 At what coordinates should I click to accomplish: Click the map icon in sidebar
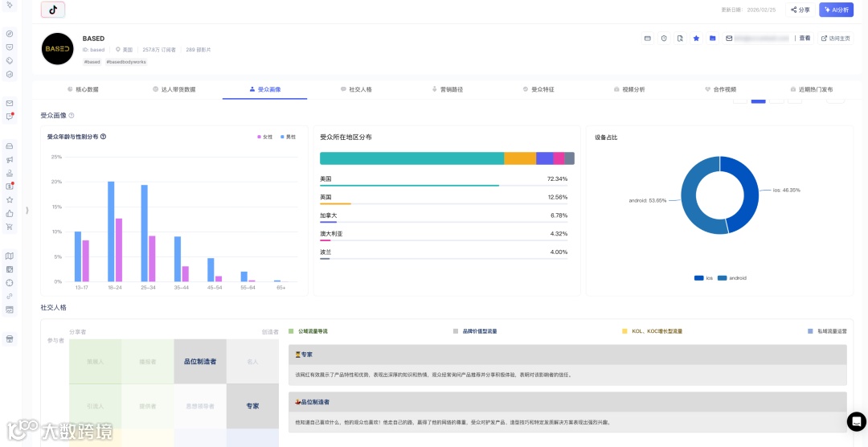pyautogui.click(x=10, y=256)
